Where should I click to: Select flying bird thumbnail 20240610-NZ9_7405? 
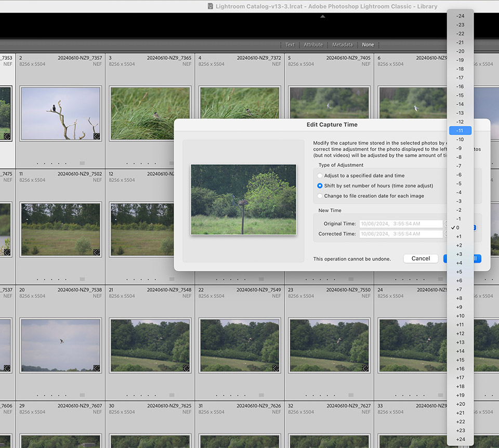(330, 103)
